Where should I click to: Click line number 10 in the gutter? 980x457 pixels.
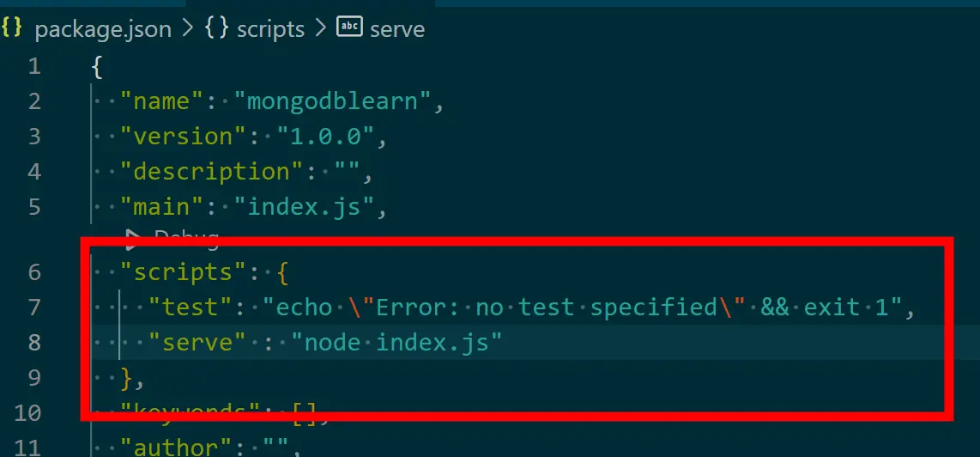(28, 413)
